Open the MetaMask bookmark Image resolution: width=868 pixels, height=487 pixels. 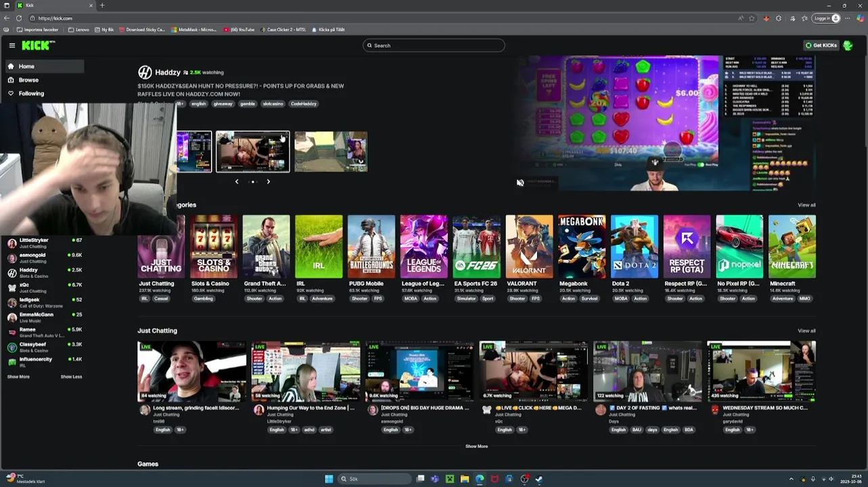click(x=193, y=30)
